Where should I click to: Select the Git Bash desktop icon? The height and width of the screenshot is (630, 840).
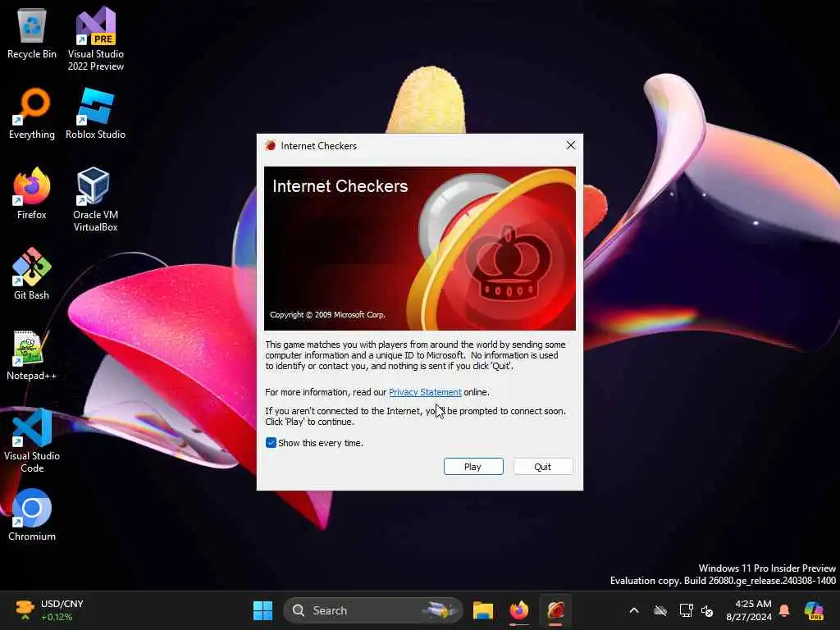32,274
